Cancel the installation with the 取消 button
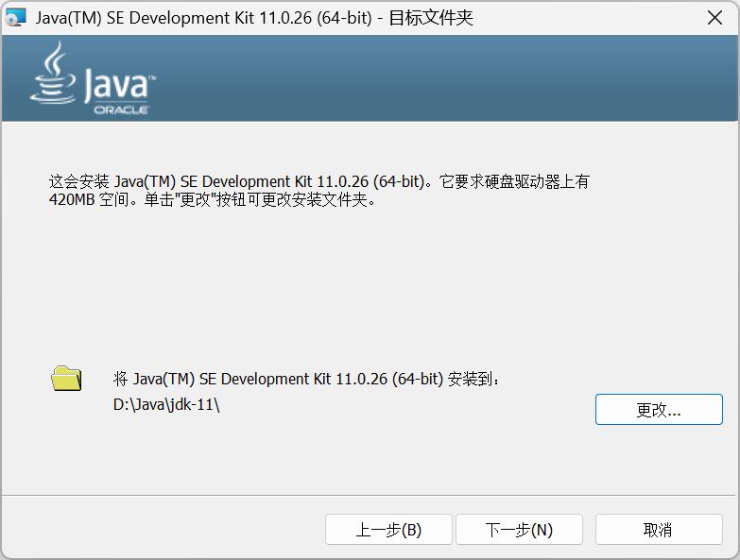 [x=658, y=530]
